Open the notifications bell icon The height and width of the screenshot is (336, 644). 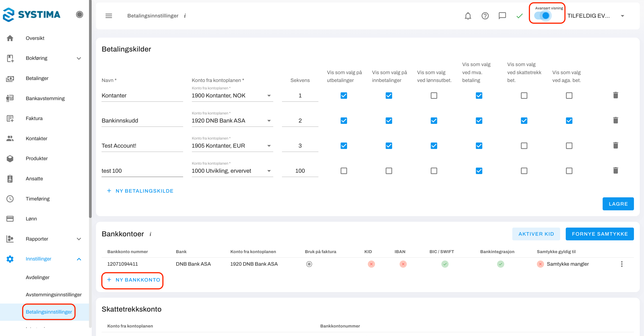(468, 16)
